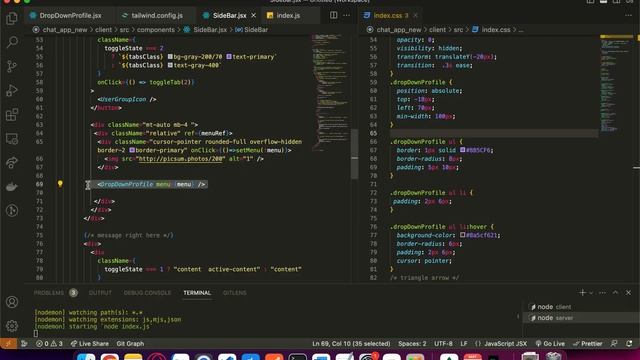This screenshot has width=640, height=360.
Task: Close the SideBar.jsx tab
Action: click(253, 16)
